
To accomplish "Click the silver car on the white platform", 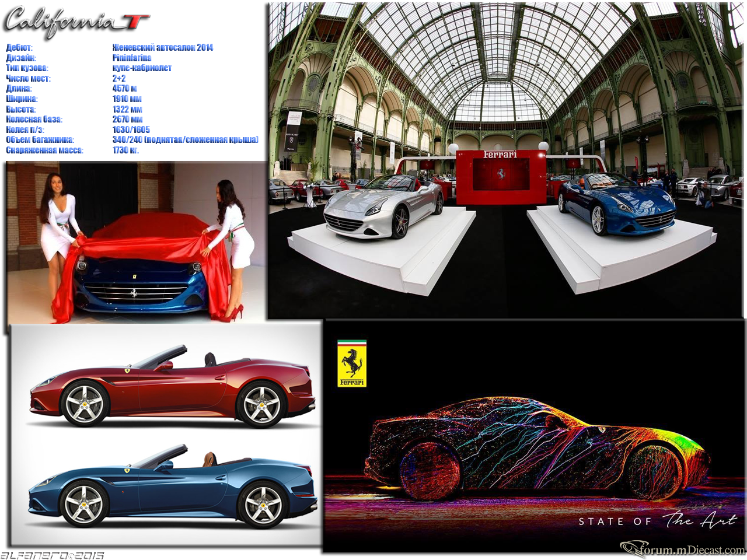I will click(x=383, y=205).
